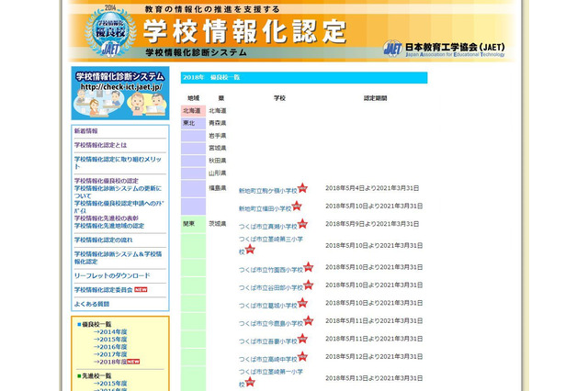The width and height of the screenshot is (588, 391).
Task: Click the star badge beside 新地町立駒ケ嶺小学校
Action: click(x=302, y=188)
